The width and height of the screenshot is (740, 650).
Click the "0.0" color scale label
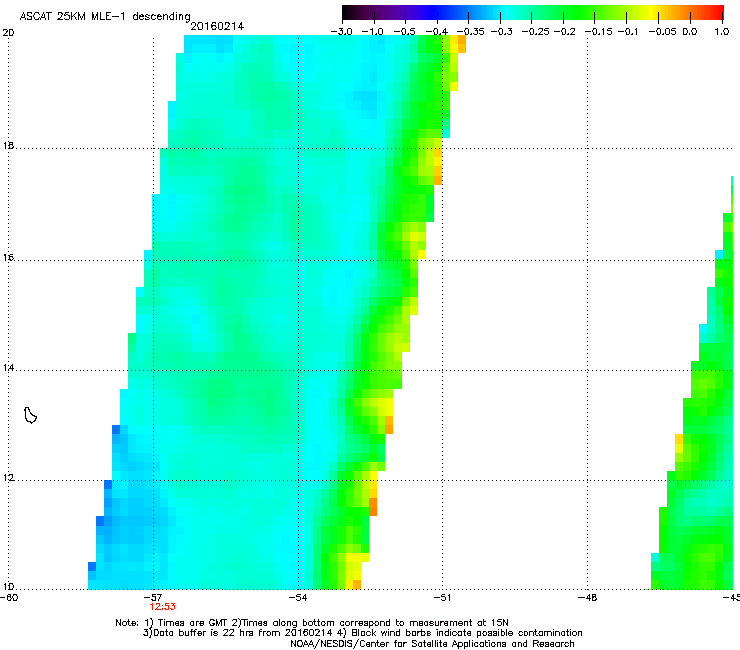click(x=690, y=32)
